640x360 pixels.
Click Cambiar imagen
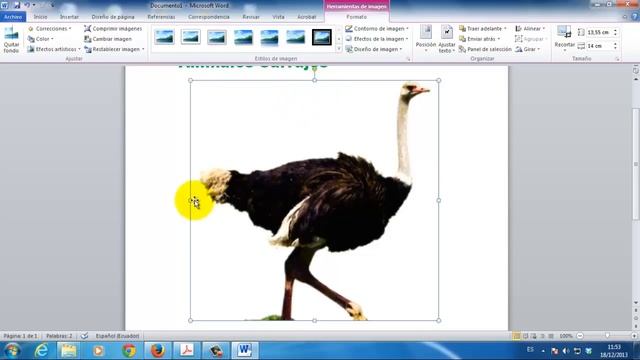(108, 39)
